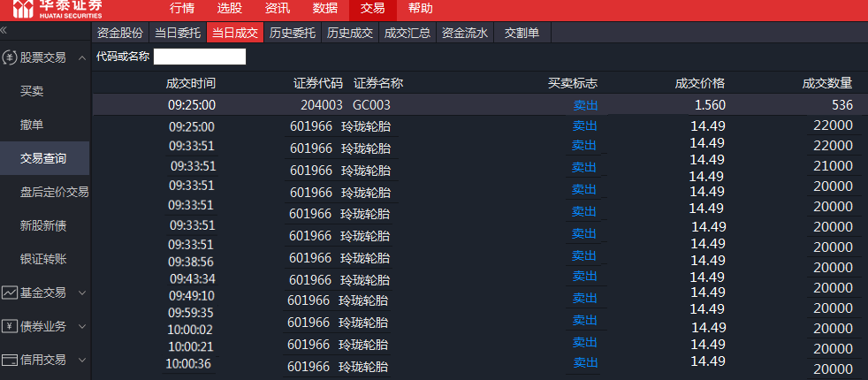Switch to 当日委托 tab

coord(177,33)
